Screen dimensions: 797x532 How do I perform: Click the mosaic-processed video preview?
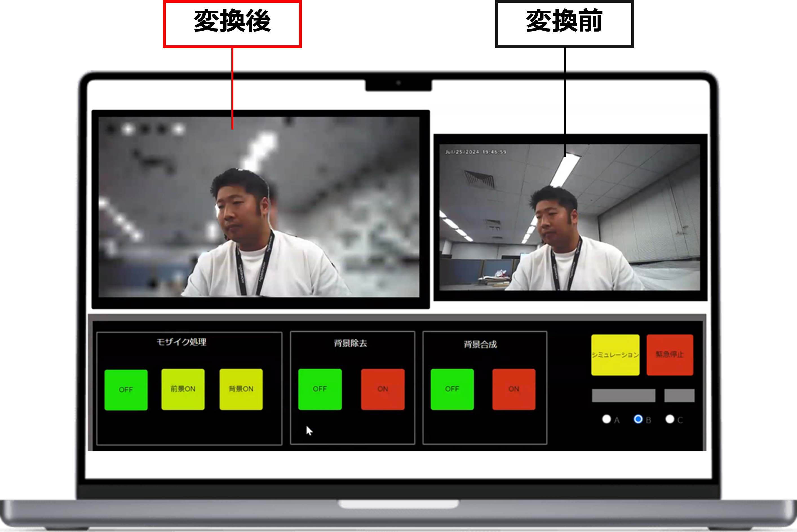pos(258,207)
